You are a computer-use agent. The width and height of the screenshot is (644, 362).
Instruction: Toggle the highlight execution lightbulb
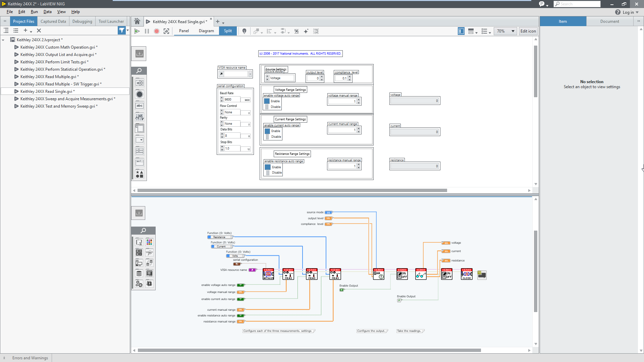245,31
